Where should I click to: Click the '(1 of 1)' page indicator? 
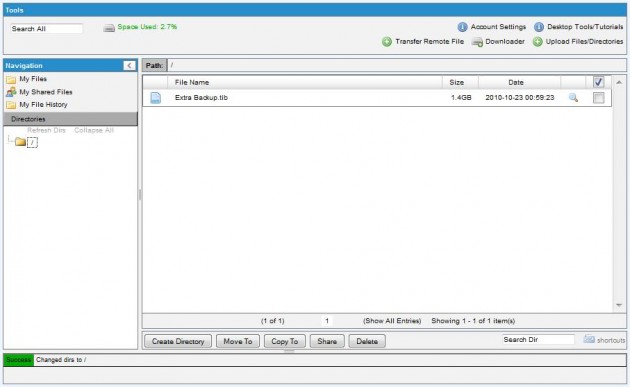click(x=272, y=321)
